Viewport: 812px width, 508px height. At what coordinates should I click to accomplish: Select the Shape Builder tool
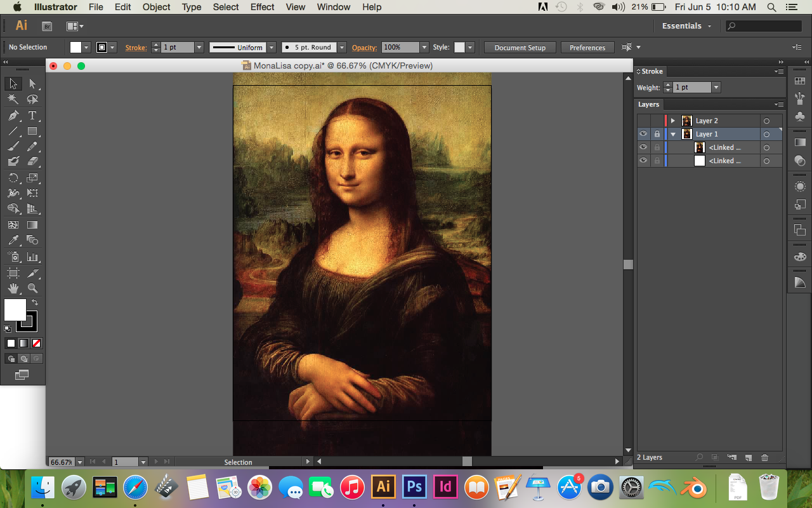13,209
